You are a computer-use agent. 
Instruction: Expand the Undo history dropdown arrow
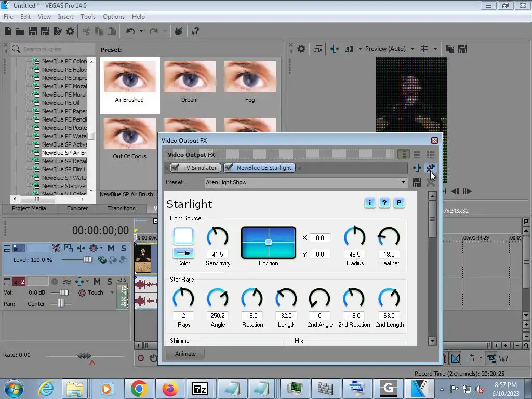pyautogui.click(x=141, y=31)
